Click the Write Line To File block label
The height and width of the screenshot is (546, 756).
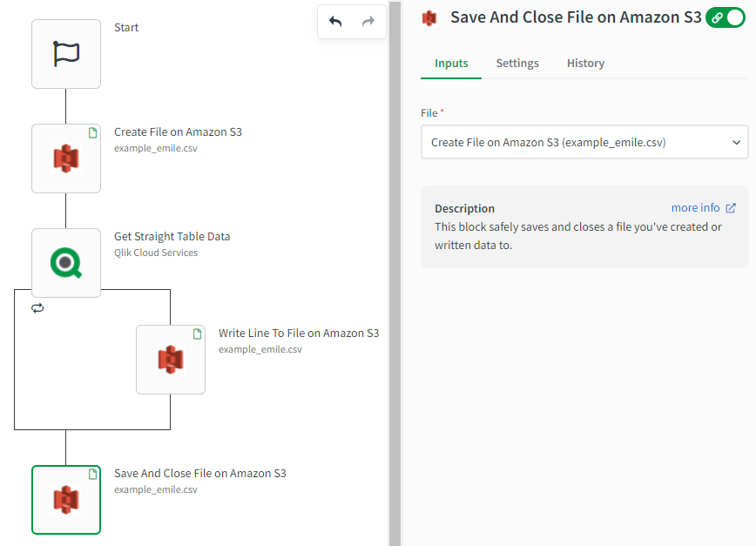click(298, 334)
